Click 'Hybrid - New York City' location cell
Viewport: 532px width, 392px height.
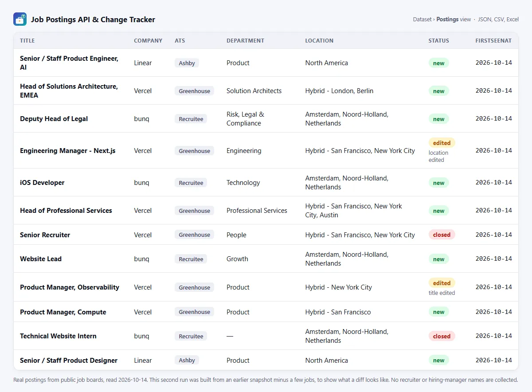tap(338, 287)
